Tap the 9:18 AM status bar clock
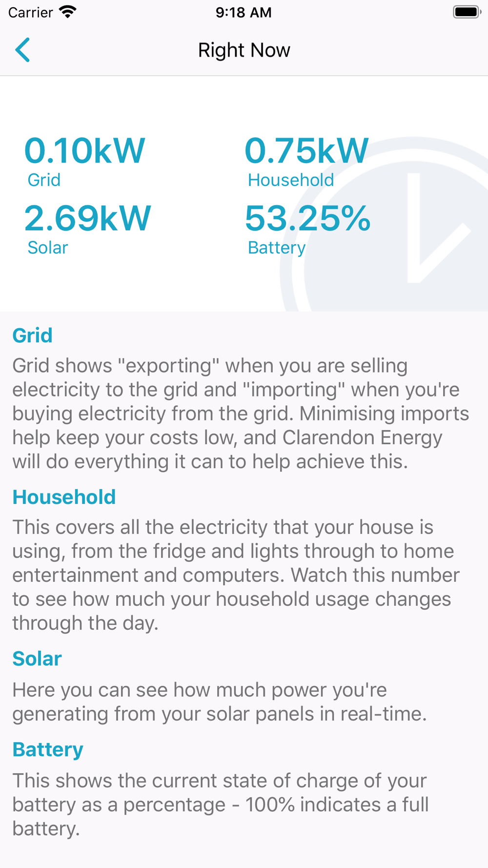The image size is (488, 868). (x=244, y=12)
